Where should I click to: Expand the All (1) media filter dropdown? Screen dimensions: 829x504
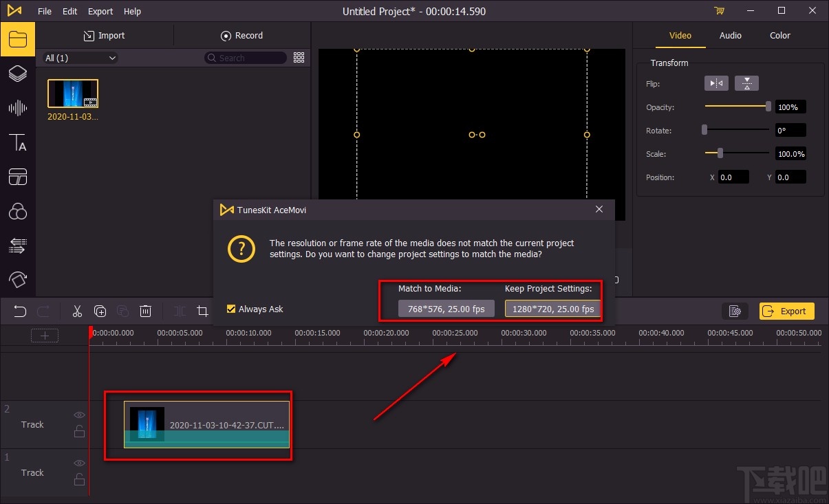coord(80,58)
